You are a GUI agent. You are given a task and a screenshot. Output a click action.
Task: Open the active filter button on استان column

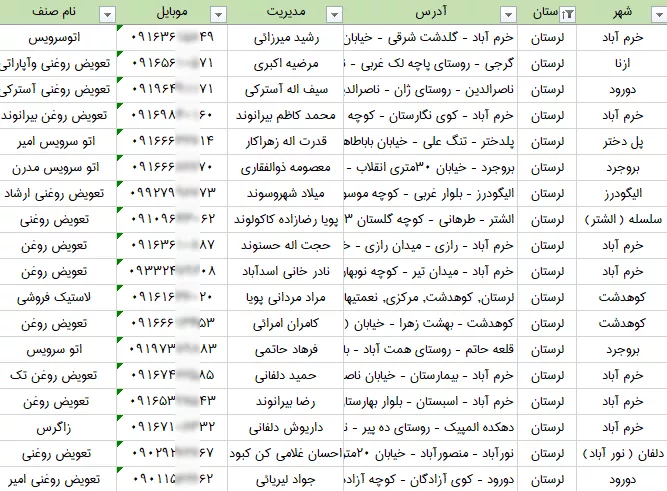point(567,15)
